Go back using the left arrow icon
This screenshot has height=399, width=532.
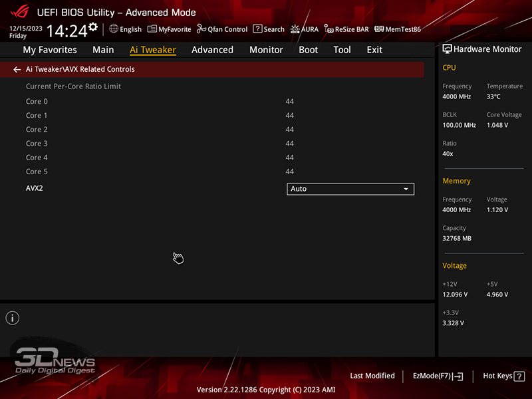tap(17, 70)
